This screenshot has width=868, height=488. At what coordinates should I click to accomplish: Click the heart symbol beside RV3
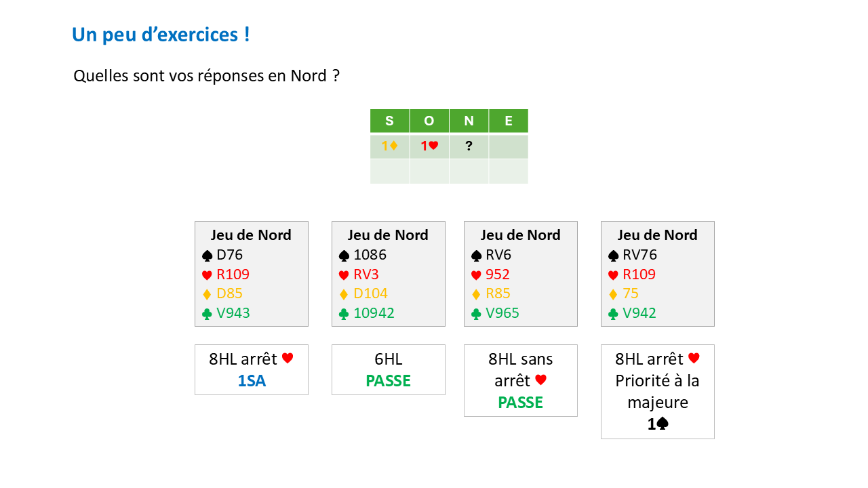[344, 275]
